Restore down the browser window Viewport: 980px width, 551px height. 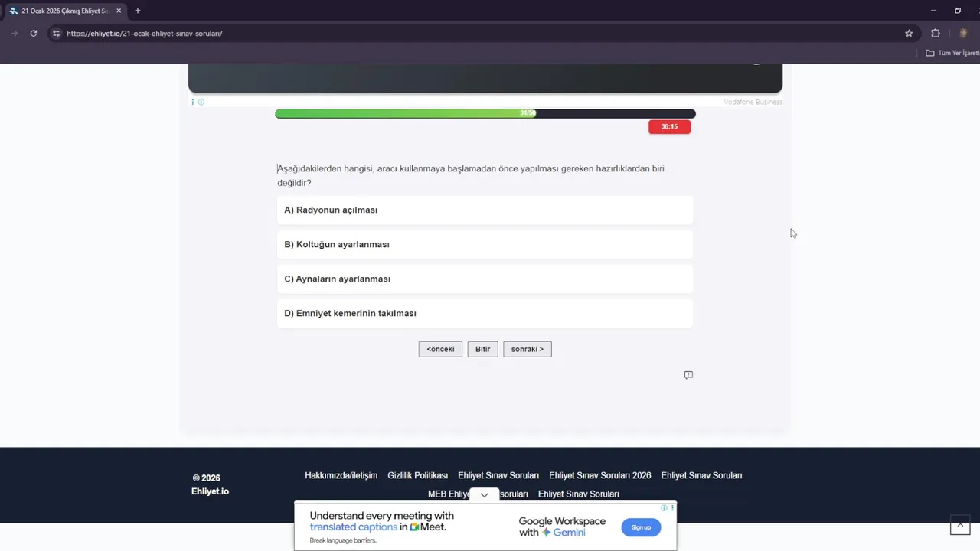point(957,11)
